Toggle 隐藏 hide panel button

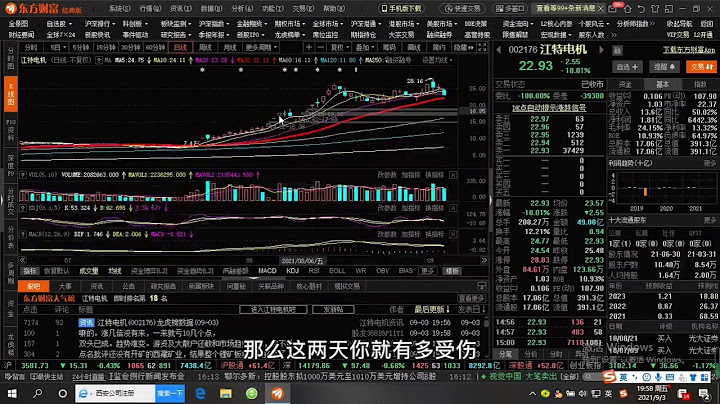coord(463,47)
